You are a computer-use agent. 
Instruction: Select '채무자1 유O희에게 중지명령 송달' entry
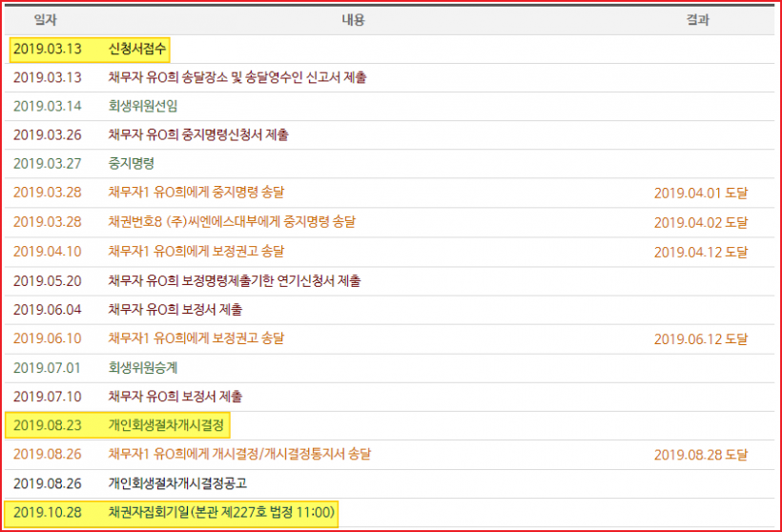(196, 193)
